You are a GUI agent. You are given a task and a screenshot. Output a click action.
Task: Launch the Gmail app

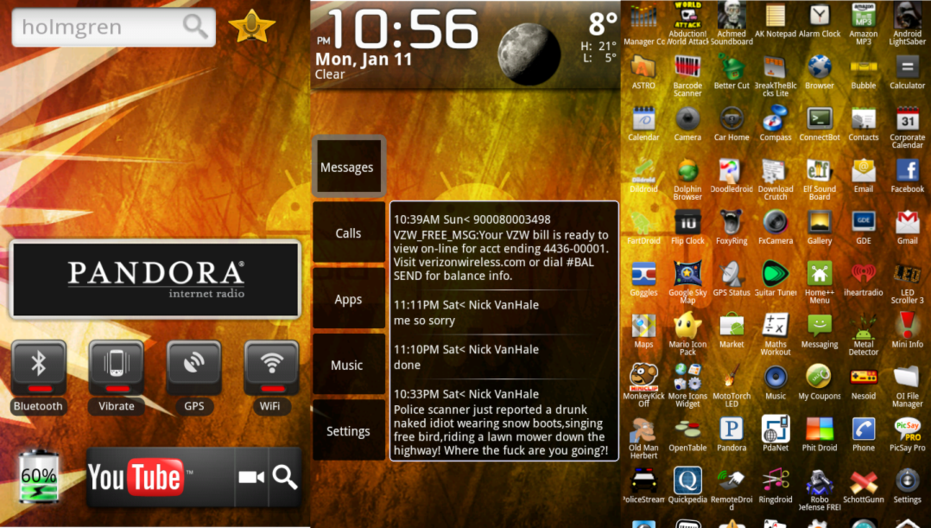tap(907, 226)
